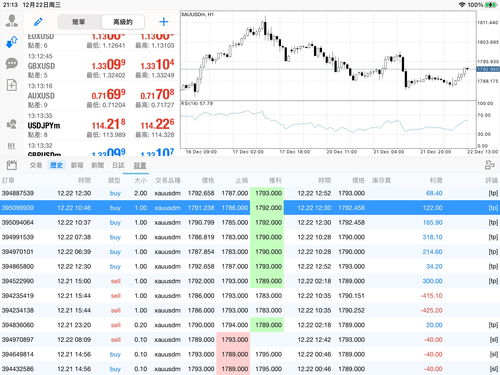Open the chat bubble icon

[12, 63]
